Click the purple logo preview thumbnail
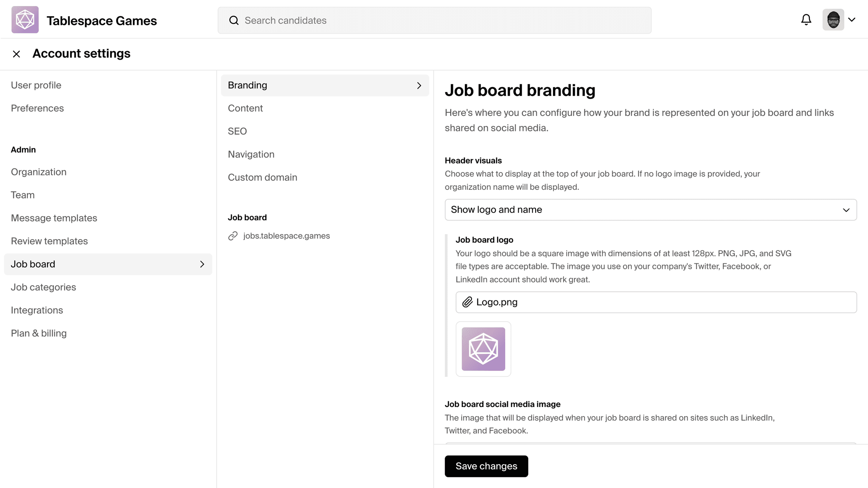 [483, 349]
